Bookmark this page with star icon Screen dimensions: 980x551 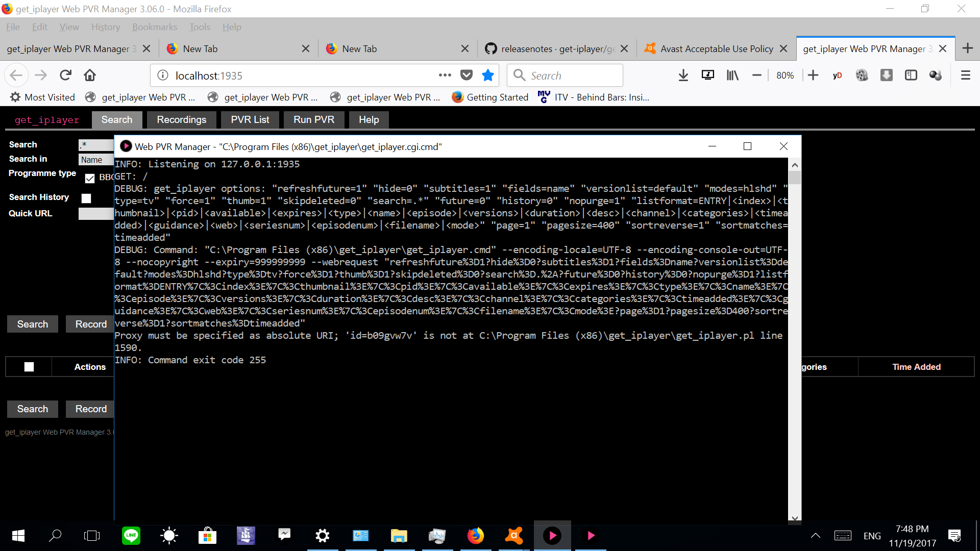488,76
